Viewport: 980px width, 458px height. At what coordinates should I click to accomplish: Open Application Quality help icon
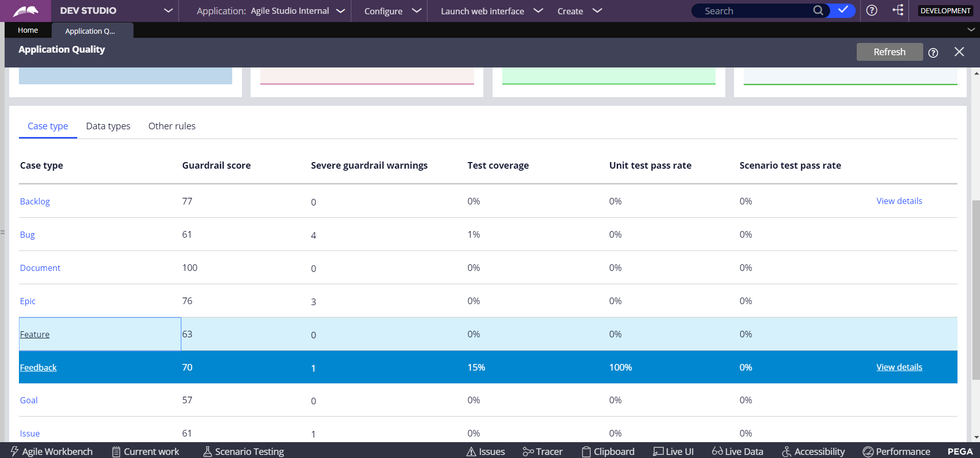[933, 53]
